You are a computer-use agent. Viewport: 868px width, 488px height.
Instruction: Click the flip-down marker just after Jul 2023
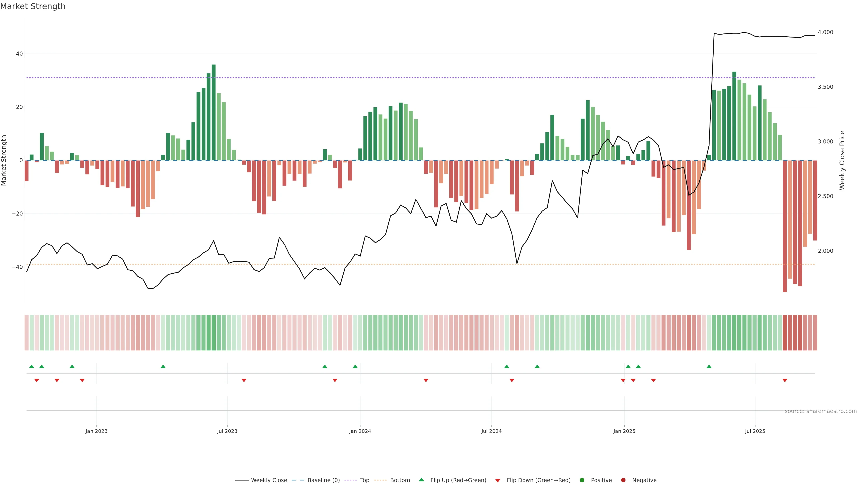coord(244,380)
